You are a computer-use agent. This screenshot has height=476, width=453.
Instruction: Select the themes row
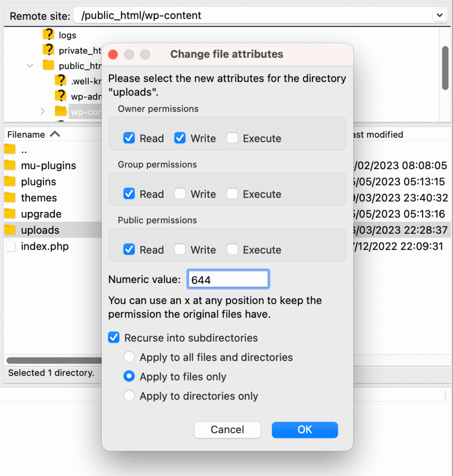pyautogui.click(x=39, y=198)
